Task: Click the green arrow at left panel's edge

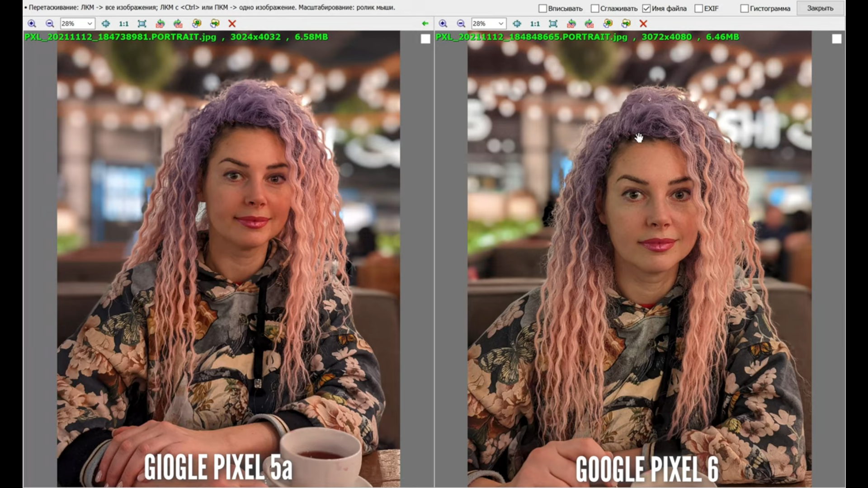Action: (x=425, y=23)
